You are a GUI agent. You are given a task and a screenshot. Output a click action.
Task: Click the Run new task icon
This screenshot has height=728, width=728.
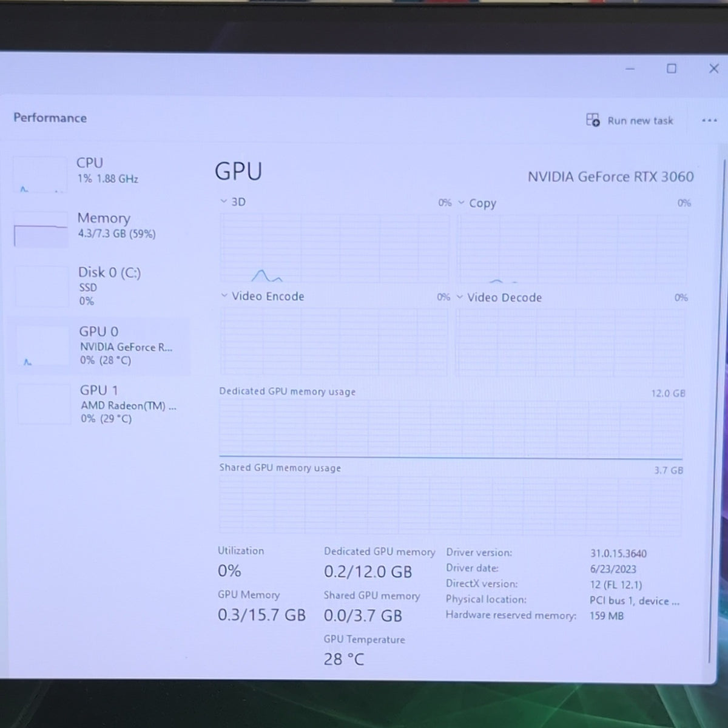click(593, 120)
